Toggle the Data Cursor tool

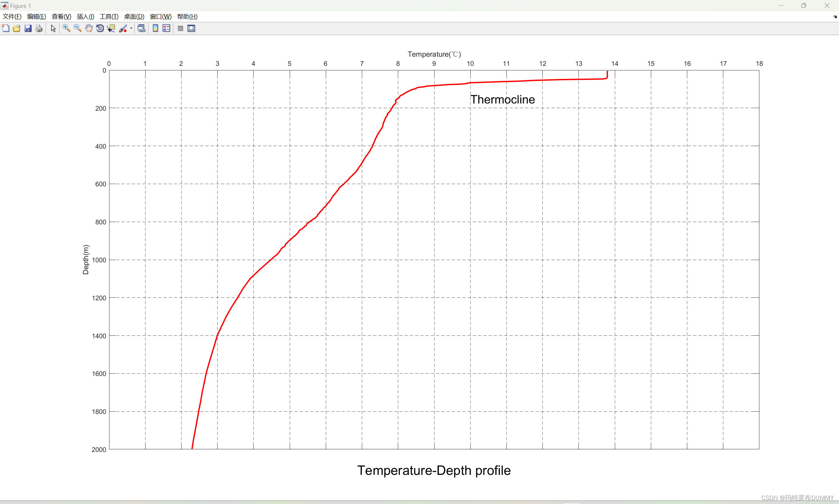[111, 28]
